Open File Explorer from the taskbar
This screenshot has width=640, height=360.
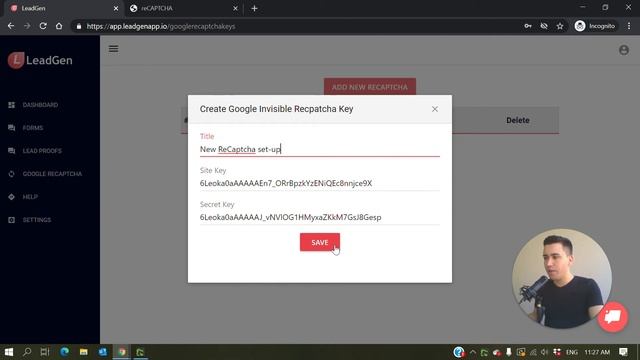tap(84, 352)
